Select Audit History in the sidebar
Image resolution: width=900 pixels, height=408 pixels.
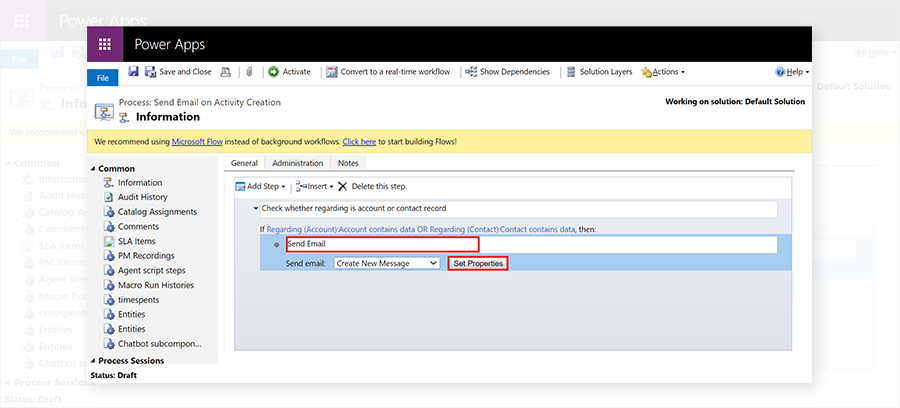pyautogui.click(x=143, y=197)
